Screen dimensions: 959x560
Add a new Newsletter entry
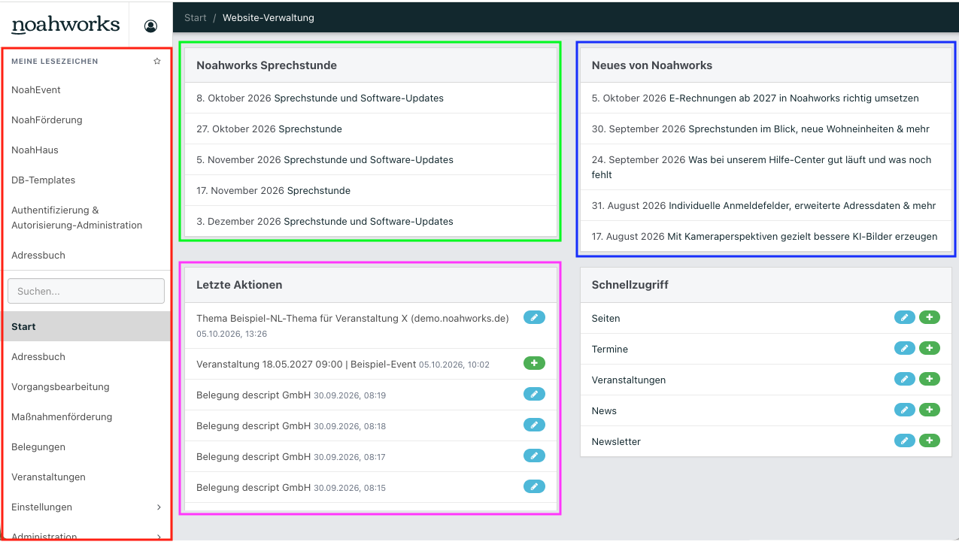930,440
